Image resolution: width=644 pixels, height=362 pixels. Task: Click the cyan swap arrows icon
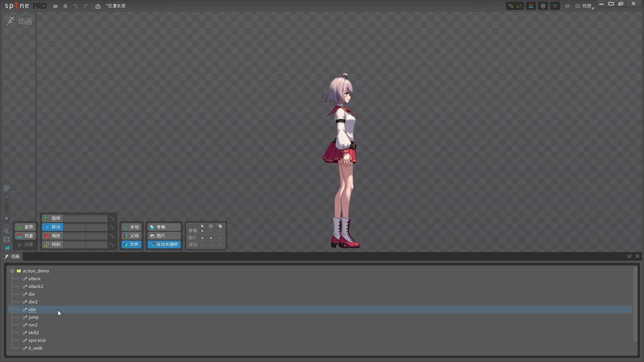tap(7, 248)
